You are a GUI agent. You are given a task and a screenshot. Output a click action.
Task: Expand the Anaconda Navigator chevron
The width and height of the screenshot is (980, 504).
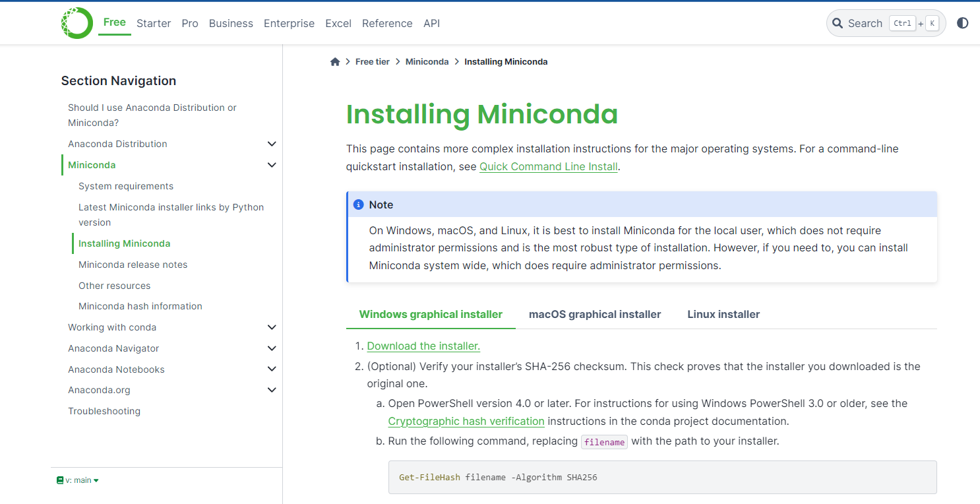[x=272, y=348]
